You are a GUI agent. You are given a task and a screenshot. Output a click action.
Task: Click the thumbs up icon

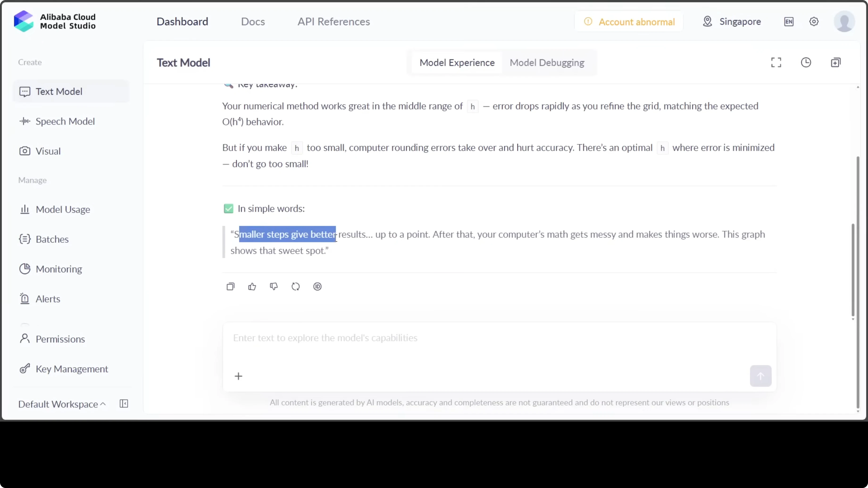tap(252, 287)
